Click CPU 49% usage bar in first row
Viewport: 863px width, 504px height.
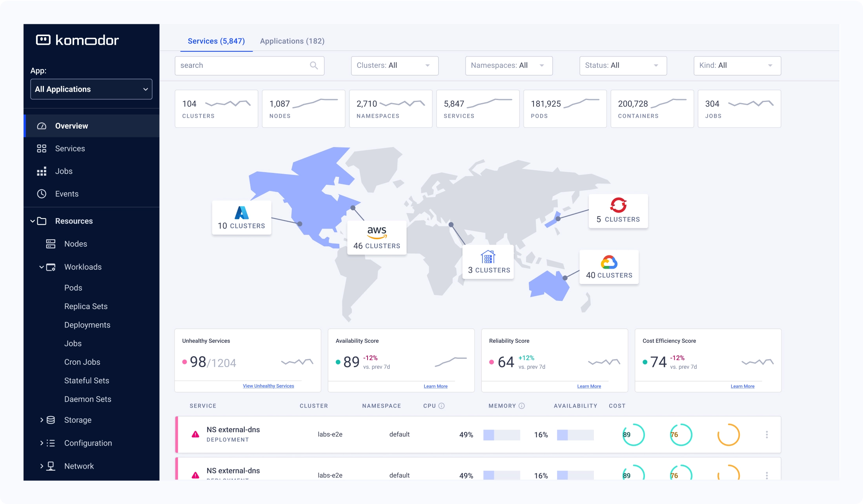coord(501,435)
